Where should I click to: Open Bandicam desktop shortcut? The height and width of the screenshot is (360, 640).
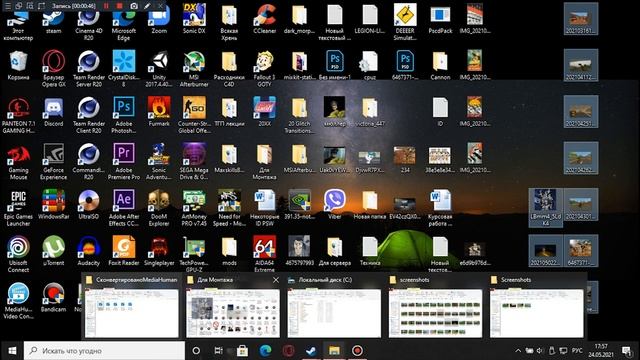tap(53, 298)
